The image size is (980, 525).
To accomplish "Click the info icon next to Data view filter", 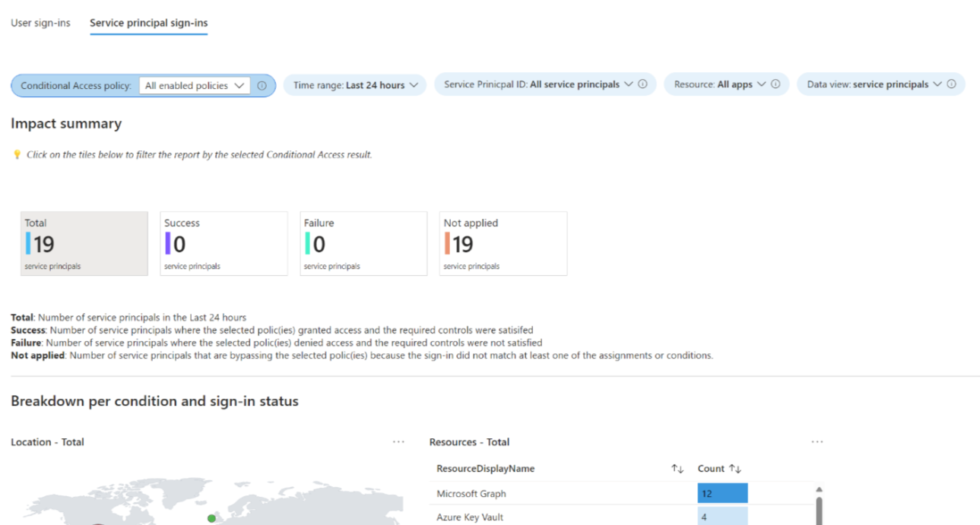I will 951,84.
